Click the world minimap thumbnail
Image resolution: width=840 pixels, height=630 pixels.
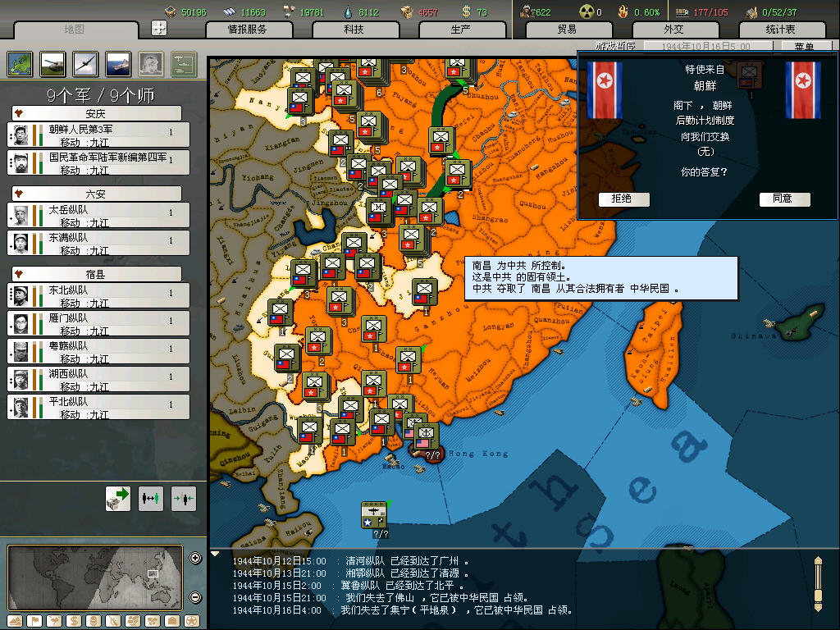95,577
